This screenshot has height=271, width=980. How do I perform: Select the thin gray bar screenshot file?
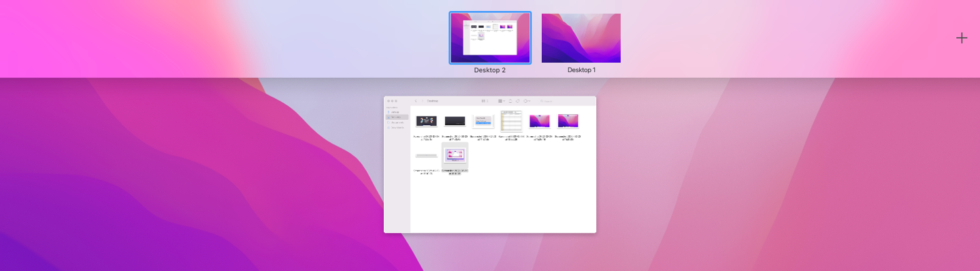tap(426, 156)
